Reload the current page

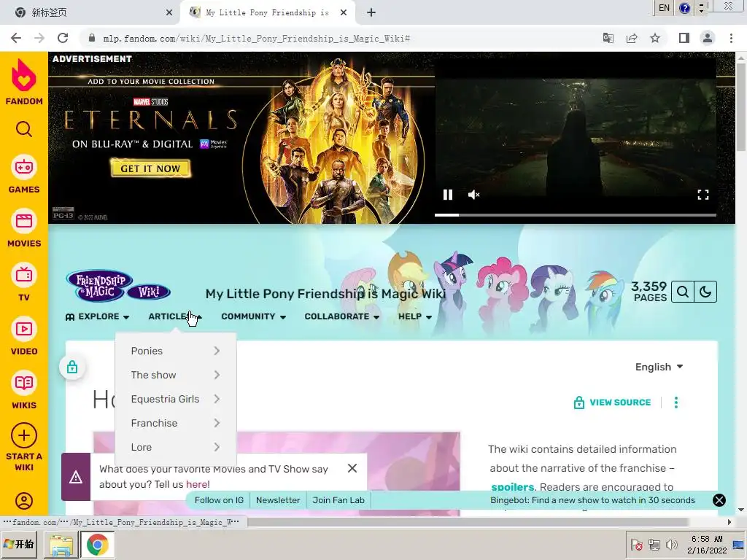(x=63, y=38)
